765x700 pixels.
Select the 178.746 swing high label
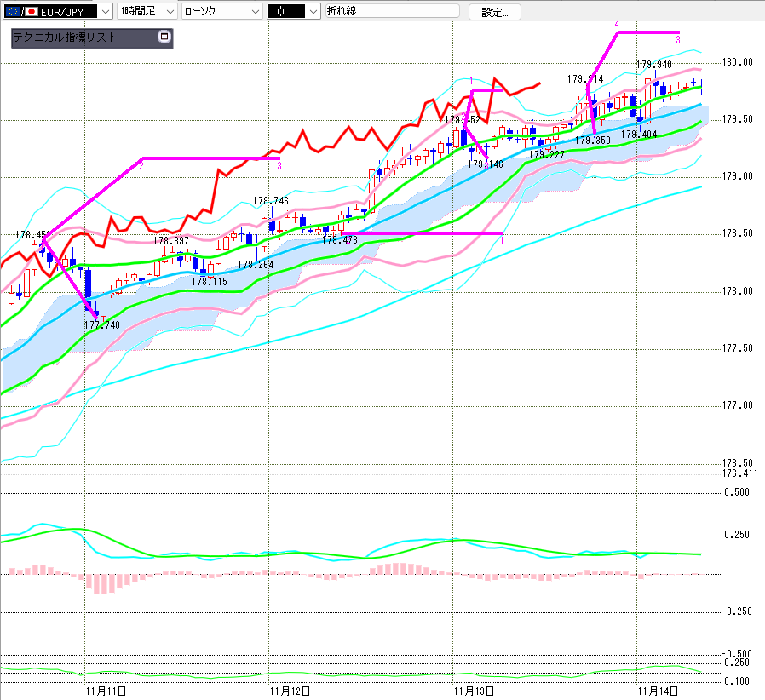click(x=270, y=201)
